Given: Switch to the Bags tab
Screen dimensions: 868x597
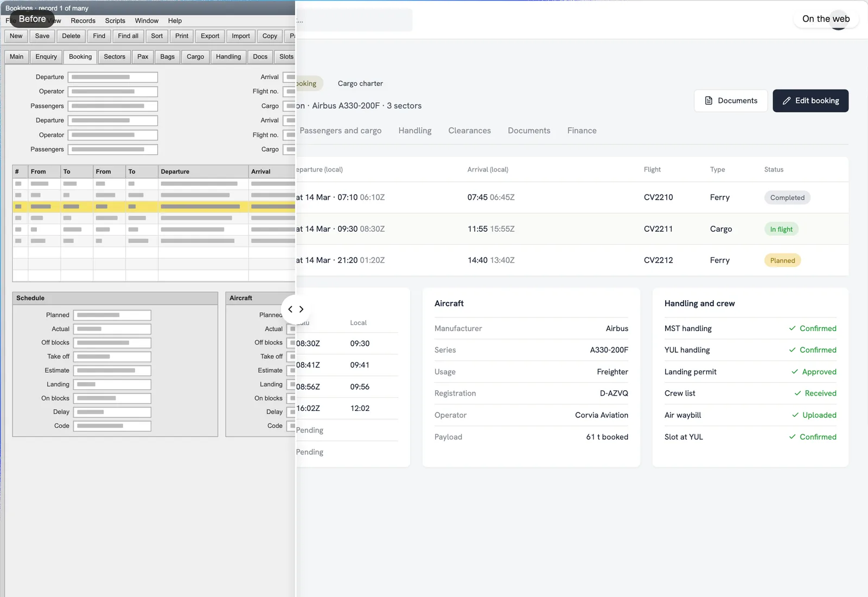Looking at the screenshot, I should pos(168,57).
